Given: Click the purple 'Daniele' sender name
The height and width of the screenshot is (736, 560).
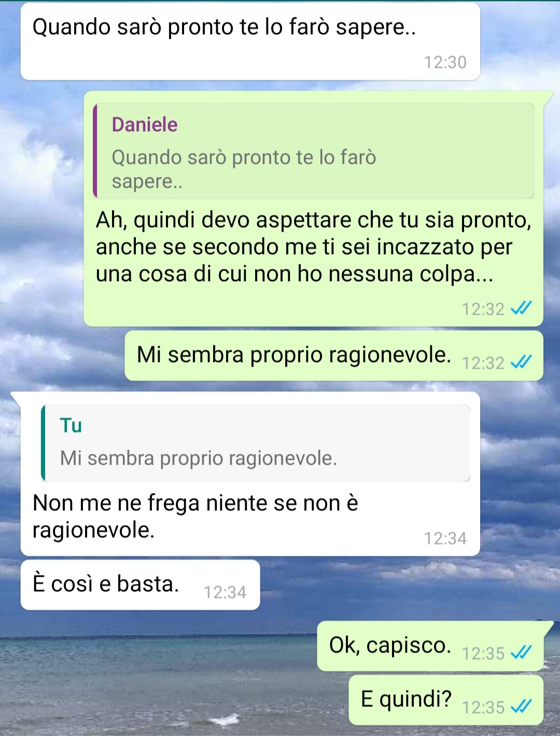Looking at the screenshot, I should tap(145, 124).
